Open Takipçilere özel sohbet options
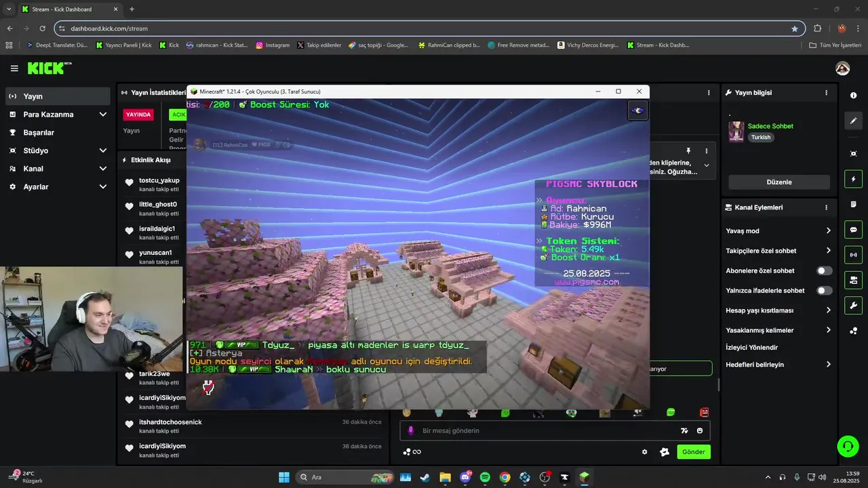The width and height of the screenshot is (868, 488). pos(778,251)
